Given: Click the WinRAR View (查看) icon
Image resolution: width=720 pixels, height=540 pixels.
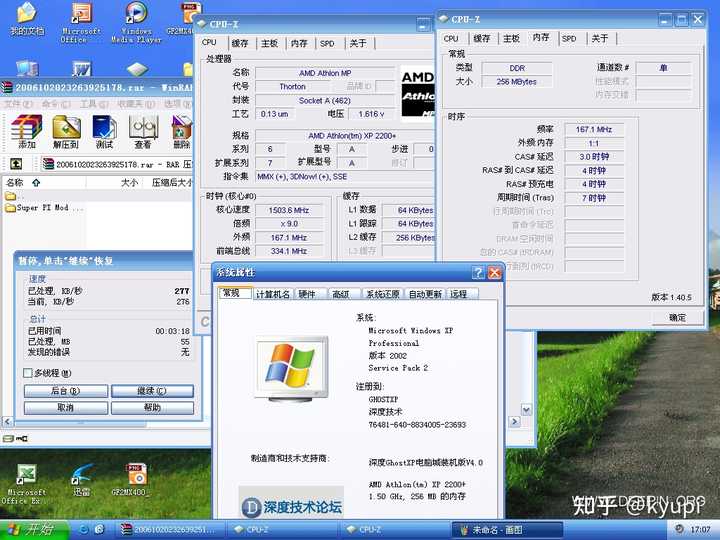Looking at the screenshot, I should 143,131.
